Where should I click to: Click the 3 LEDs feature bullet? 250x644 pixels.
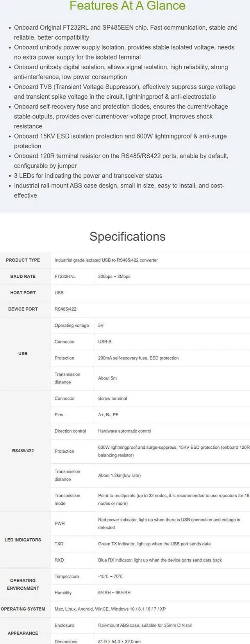(88, 176)
